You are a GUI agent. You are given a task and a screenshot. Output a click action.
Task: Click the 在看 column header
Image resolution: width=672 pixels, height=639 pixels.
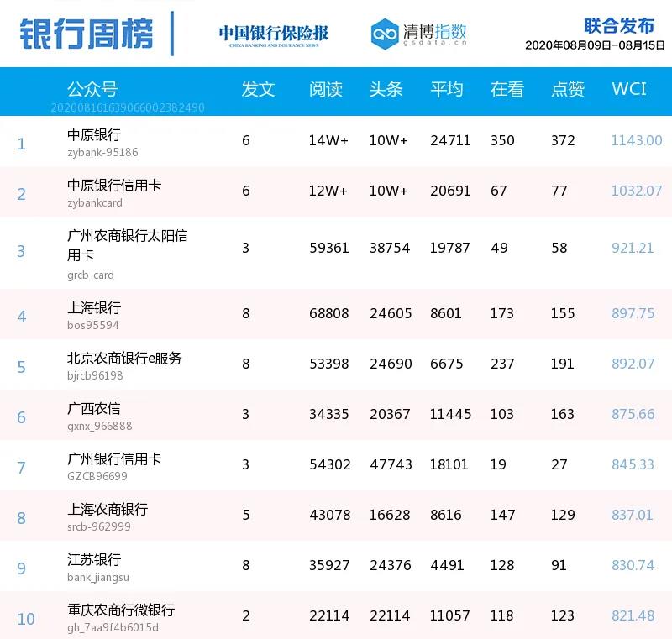507,89
